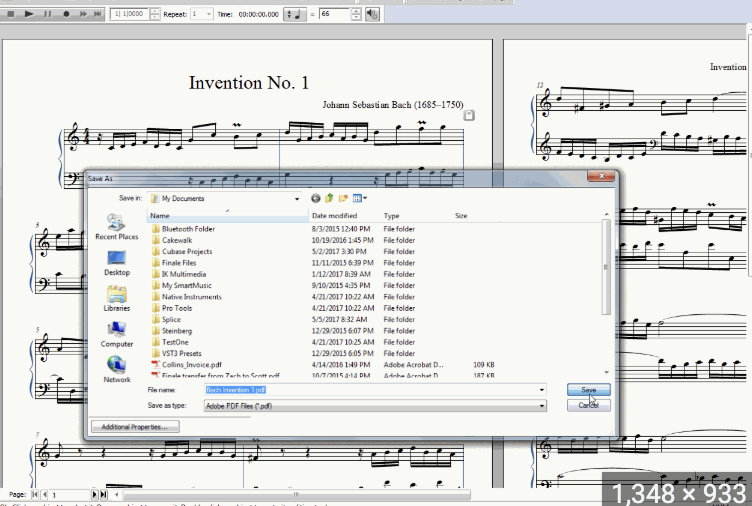This screenshot has height=506, width=752.
Task: Select the Splice folder
Action: (x=171, y=319)
